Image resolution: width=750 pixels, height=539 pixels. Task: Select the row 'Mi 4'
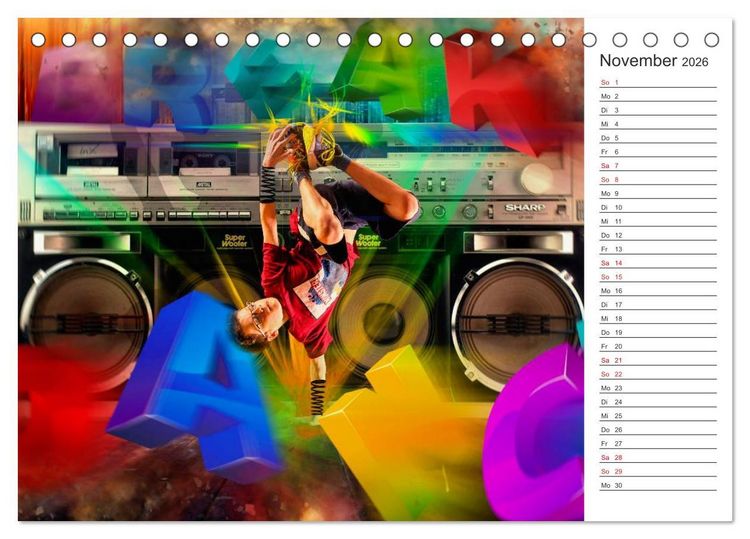[x=658, y=124]
